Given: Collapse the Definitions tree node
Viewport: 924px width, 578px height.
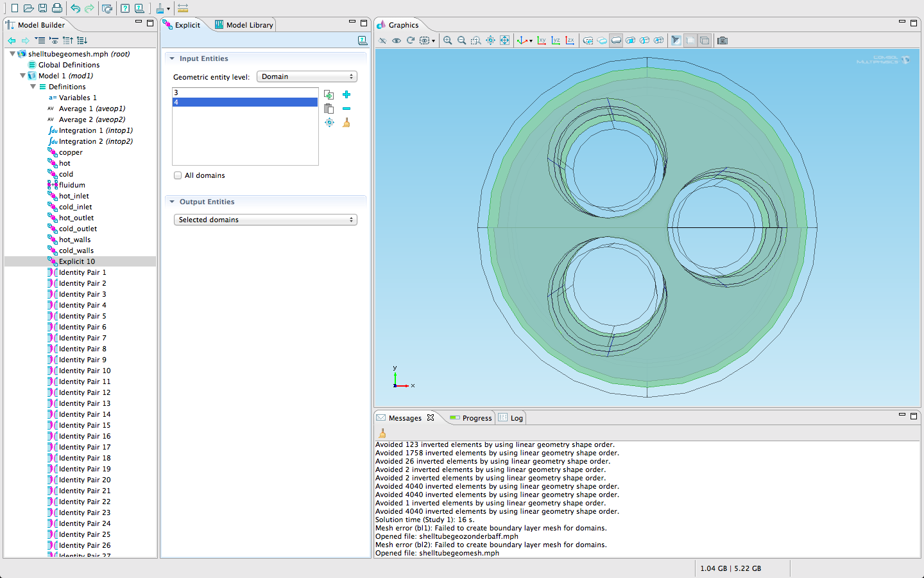Looking at the screenshot, I should pyautogui.click(x=33, y=87).
